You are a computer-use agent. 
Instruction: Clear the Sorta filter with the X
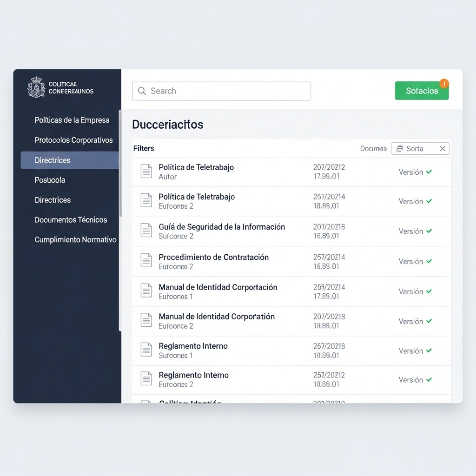pos(443,148)
